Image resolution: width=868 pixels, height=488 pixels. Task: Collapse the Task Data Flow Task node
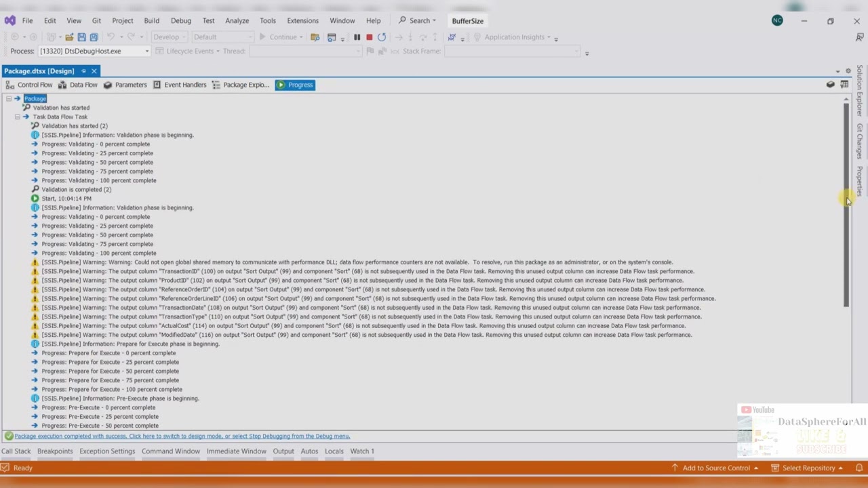(x=18, y=117)
